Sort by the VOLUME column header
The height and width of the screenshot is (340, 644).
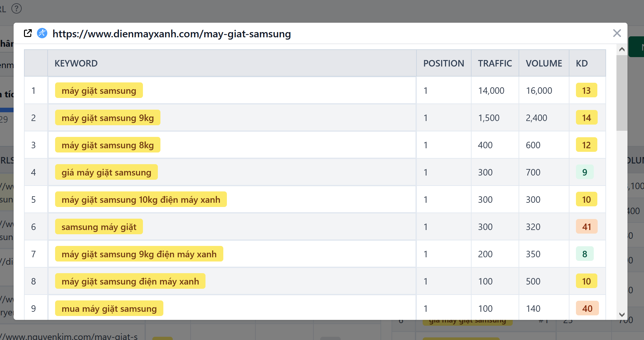tap(544, 63)
